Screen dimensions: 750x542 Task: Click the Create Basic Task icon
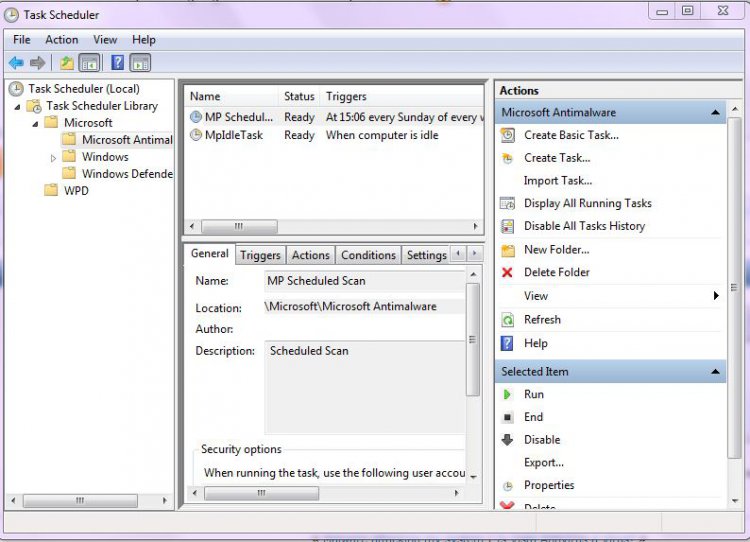[x=507, y=135]
